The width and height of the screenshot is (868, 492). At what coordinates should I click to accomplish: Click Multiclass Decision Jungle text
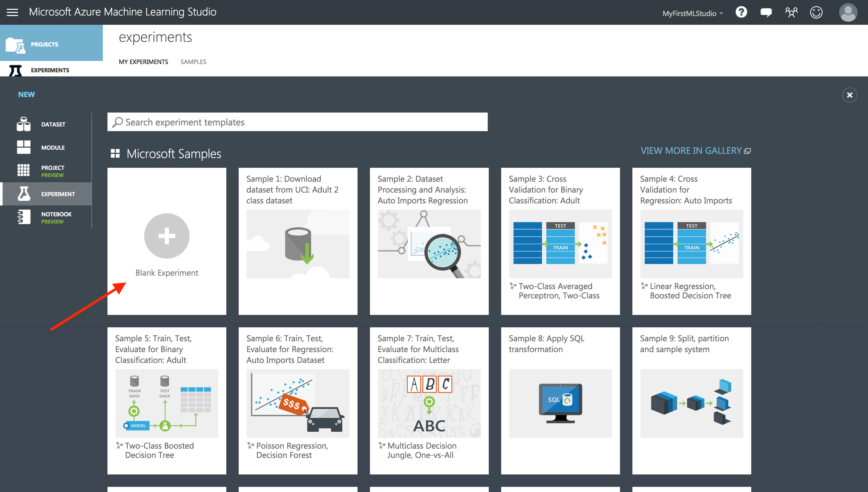click(x=422, y=450)
